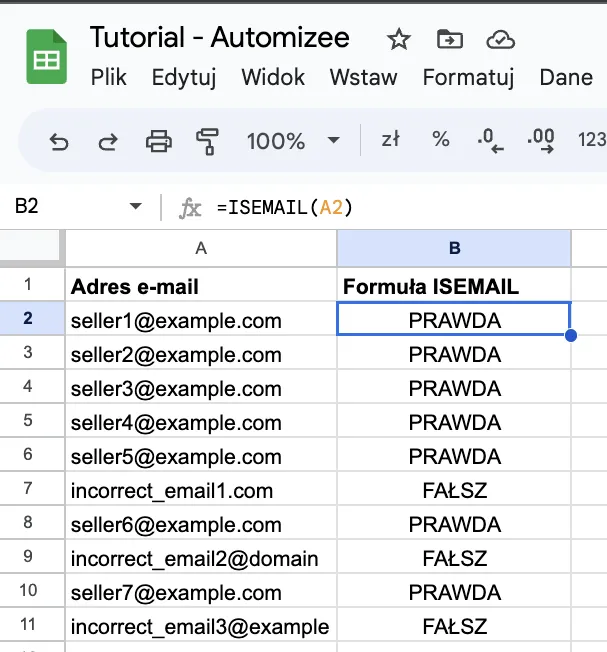Image resolution: width=607 pixels, height=652 pixels.
Task: Select PRAWDA cell in row 8
Action: [454, 523]
